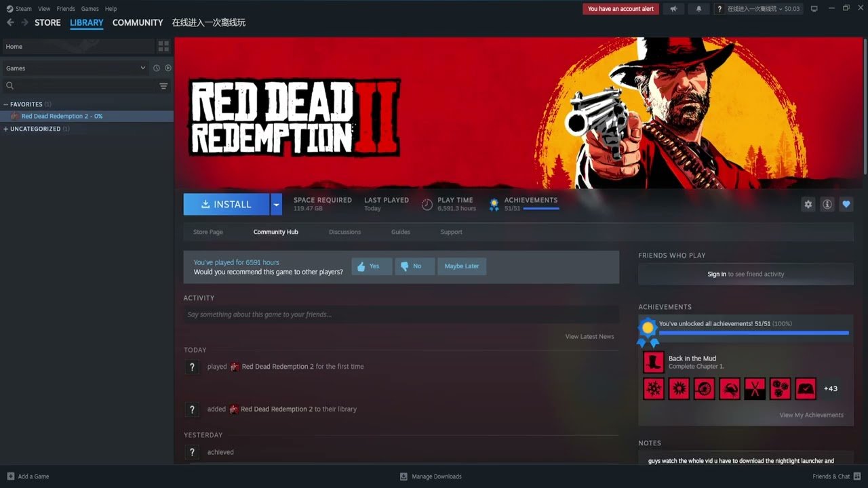868x488 pixels.
Task: Open the Games category dropdown
Action: [x=75, y=68]
